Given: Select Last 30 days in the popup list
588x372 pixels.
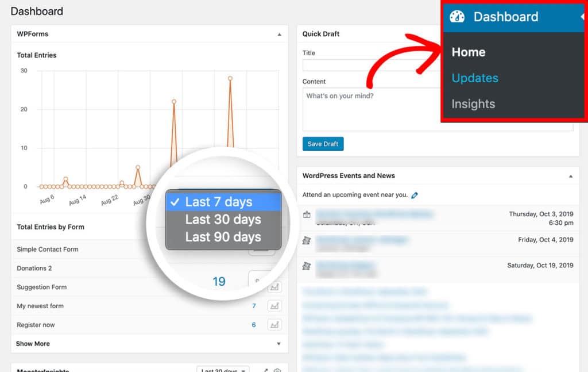Looking at the screenshot, I should (223, 219).
